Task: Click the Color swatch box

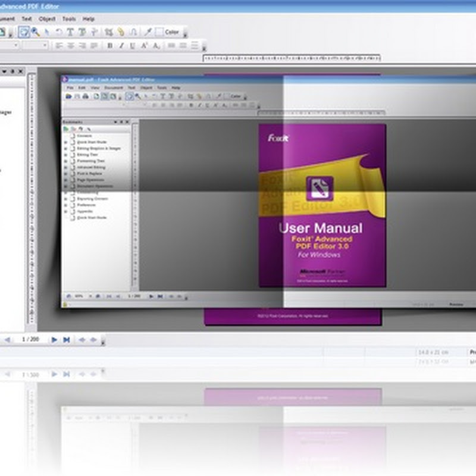Action: click(159, 32)
